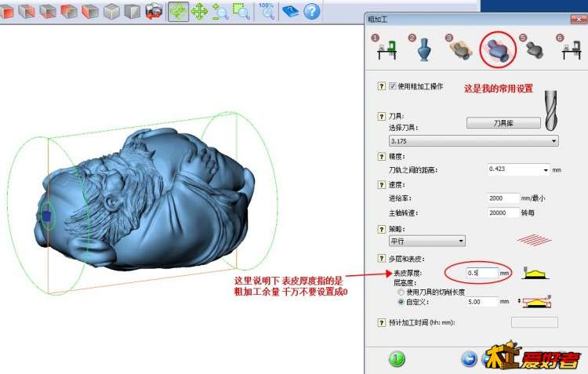Image resolution: width=588 pixels, height=374 pixels.
Task: Click the blue help book icon
Action: 291,11
